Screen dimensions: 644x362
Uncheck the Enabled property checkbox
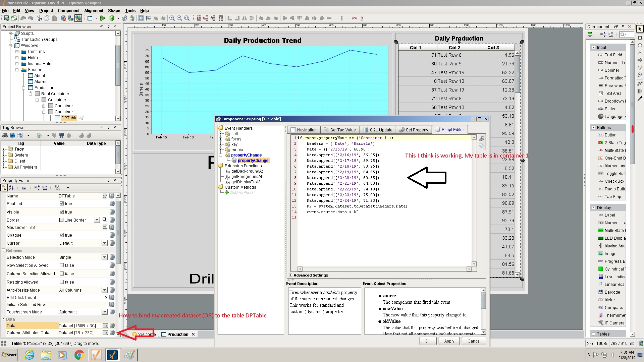[x=62, y=203]
